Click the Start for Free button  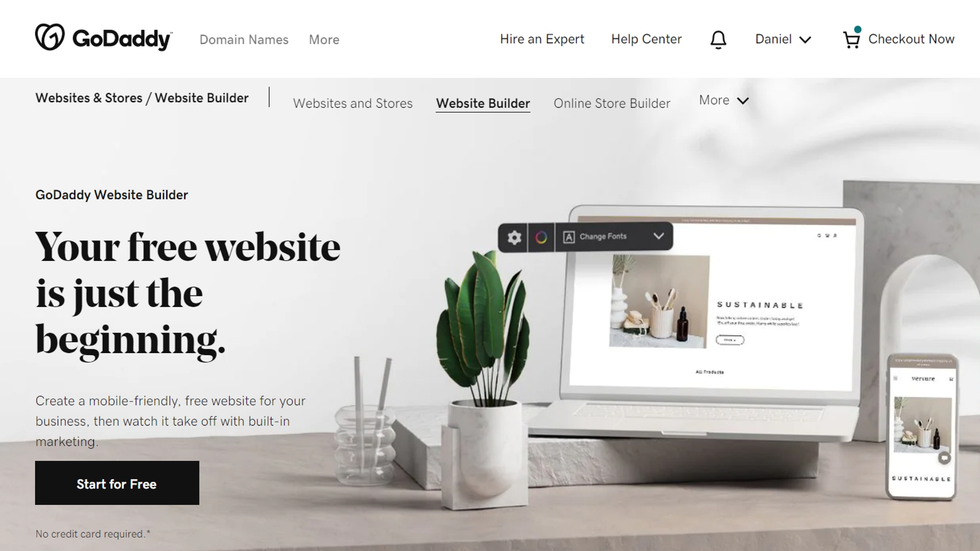(x=117, y=483)
